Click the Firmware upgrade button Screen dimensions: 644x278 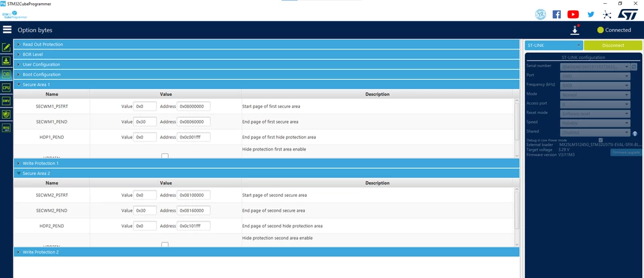pos(626,152)
